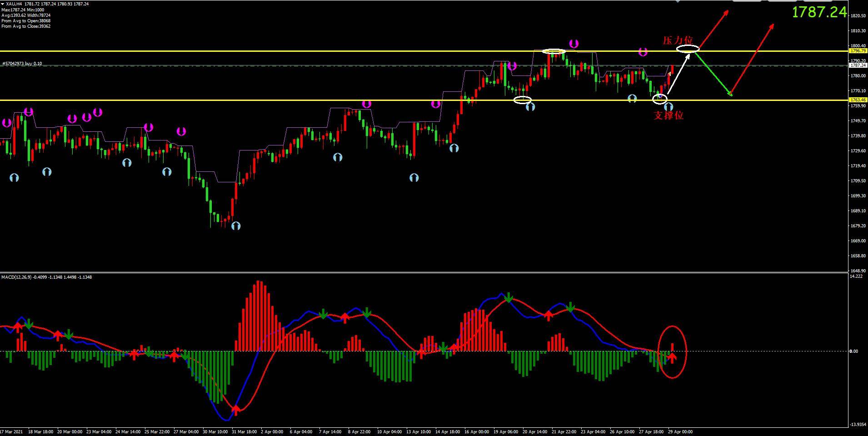The width and height of the screenshot is (868, 436).
Task: Click the Avg:1393.62 Width:78724 info line
Action: [26, 15]
